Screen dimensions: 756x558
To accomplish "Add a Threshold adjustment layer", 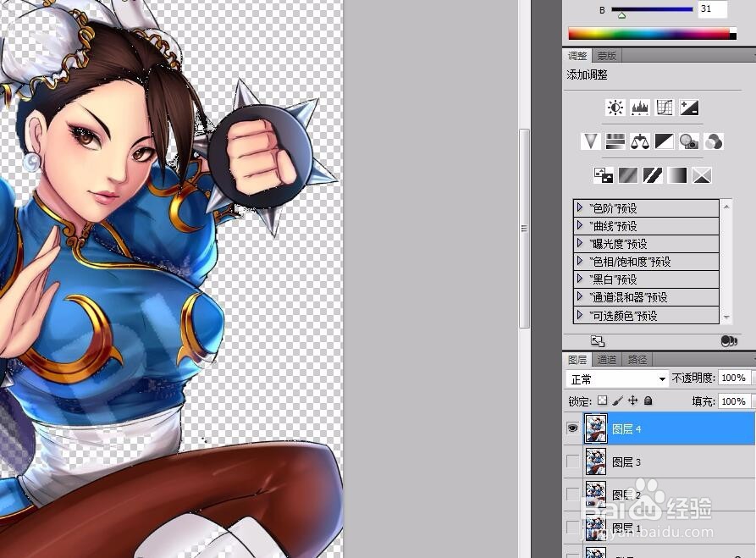I will [x=653, y=175].
